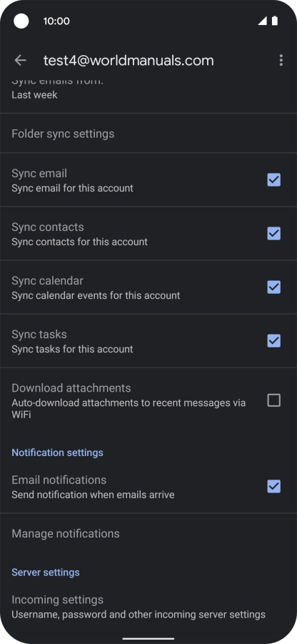Enable the Download attachments checkbox
Image resolution: width=297 pixels, height=644 pixels.
[274, 400]
